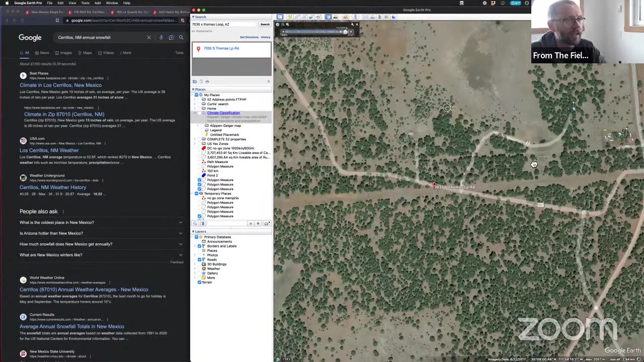
Task: Open the time slider wrench options
Action: (x=352, y=25)
